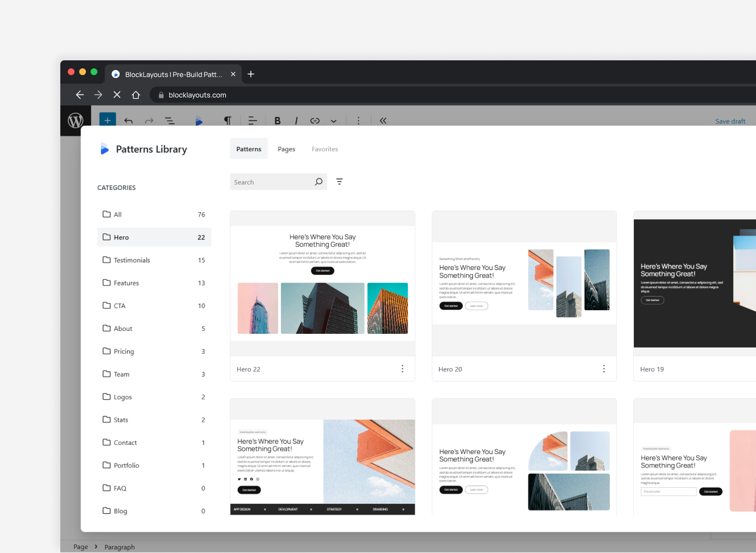Viewport: 756px width, 553px height.
Task: Open the CTA category
Action: (154, 306)
